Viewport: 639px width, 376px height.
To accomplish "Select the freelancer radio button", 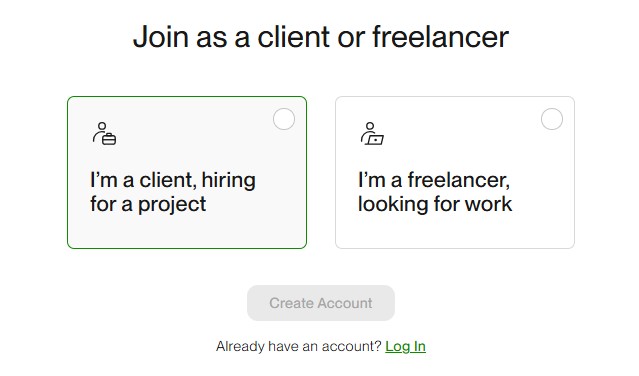I will click(552, 119).
